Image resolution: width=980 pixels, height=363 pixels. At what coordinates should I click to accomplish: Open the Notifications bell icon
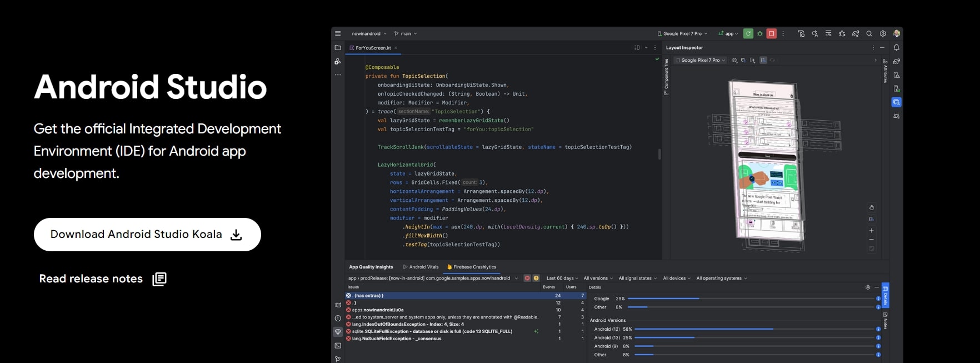pyautogui.click(x=896, y=48)
